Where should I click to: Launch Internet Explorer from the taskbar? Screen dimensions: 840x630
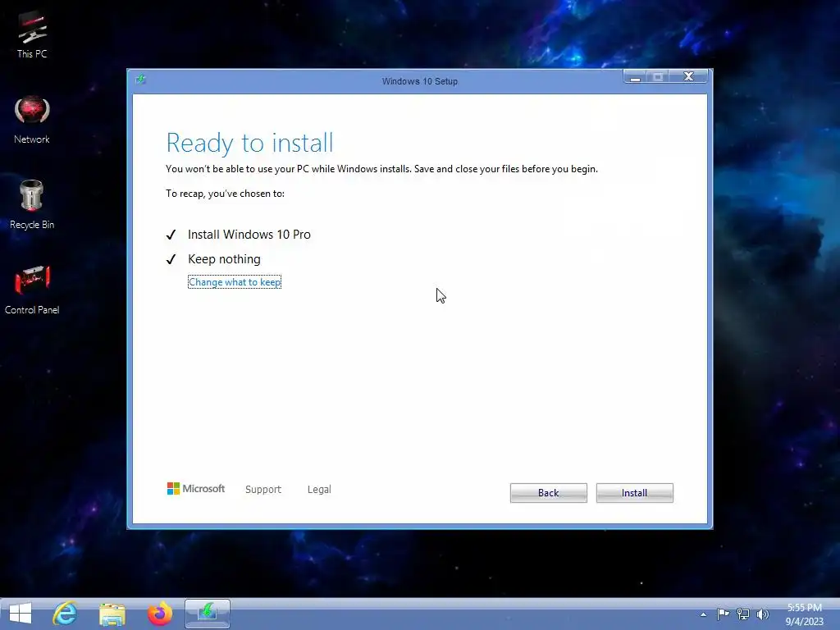coord(66,614)
